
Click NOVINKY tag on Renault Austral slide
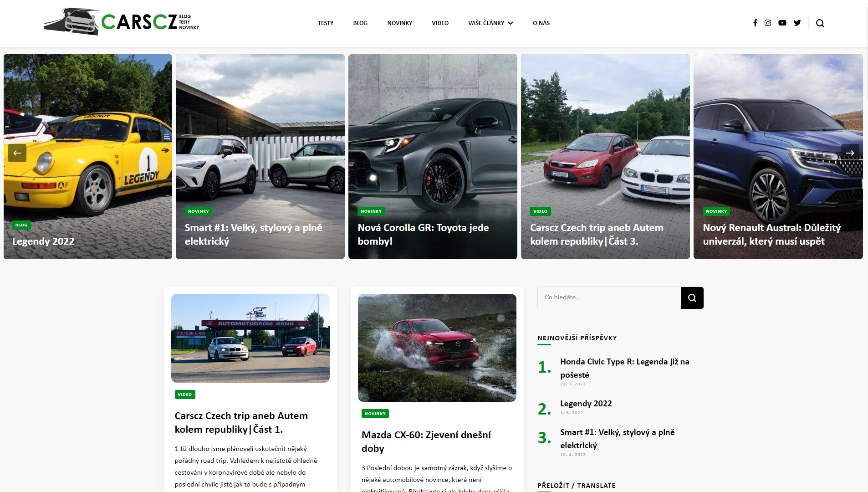point(716,211)
